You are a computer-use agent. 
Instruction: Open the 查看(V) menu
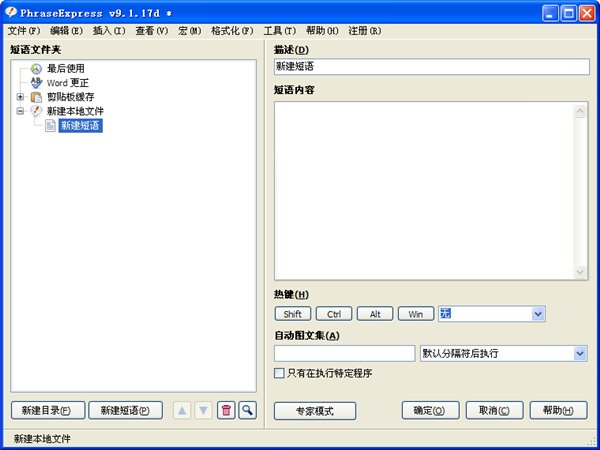pyautogui.click(x=152, y=31)
